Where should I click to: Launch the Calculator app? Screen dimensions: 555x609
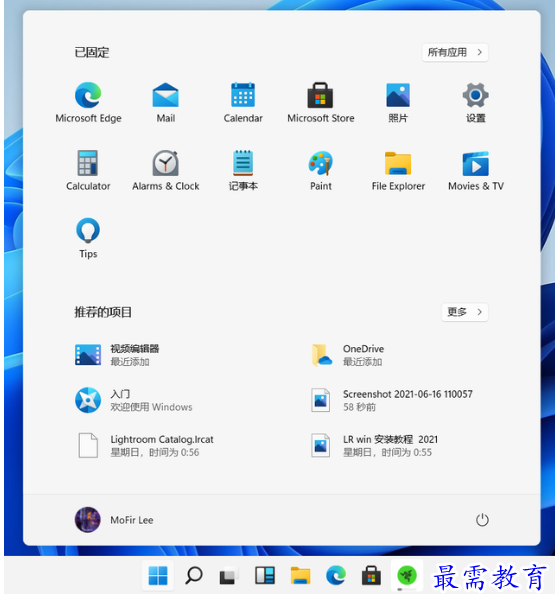88,170
